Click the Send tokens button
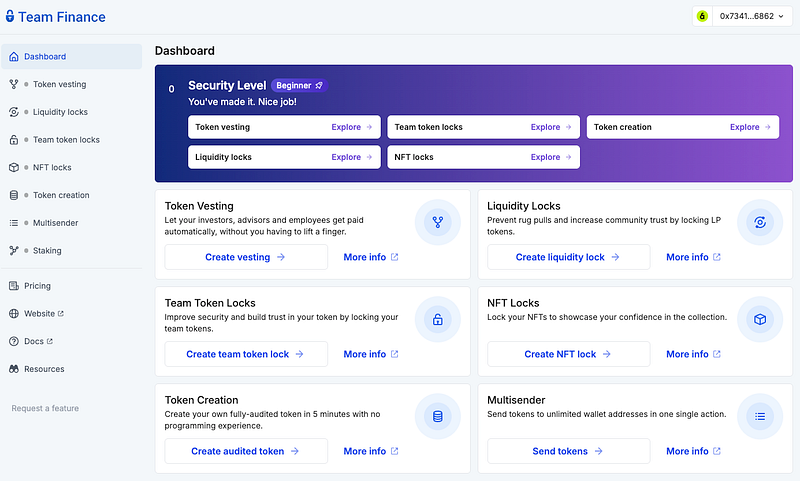The width and height of the screenshot is (800, 481). pos(568,451)
